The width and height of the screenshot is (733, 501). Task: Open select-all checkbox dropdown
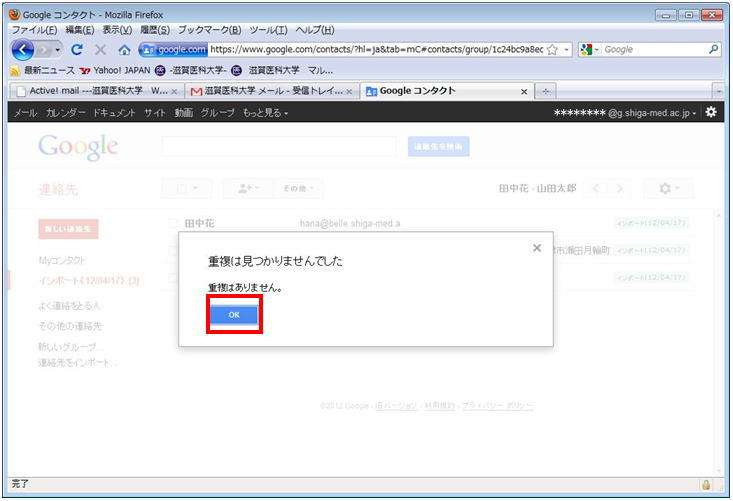point(187,188)
